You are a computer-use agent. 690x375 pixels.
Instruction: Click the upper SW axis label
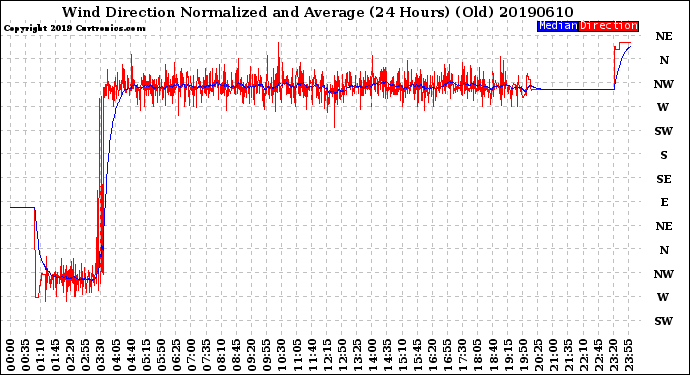[664, 131]
